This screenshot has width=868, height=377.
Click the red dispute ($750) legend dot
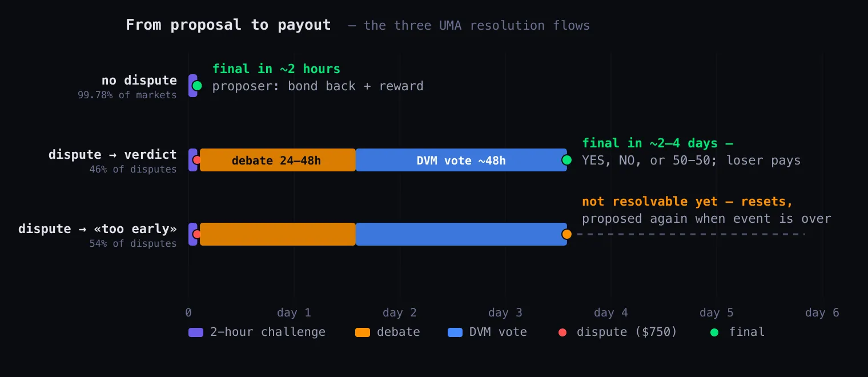[x=562, y=332]
